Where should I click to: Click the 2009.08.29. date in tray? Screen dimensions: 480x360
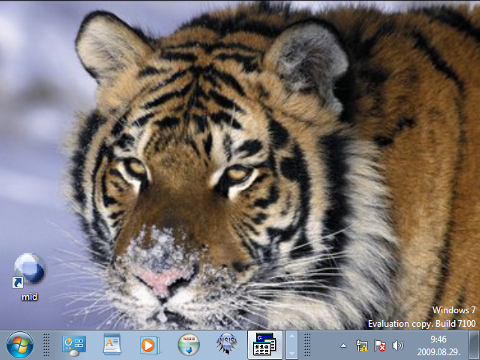pos(438,352)
